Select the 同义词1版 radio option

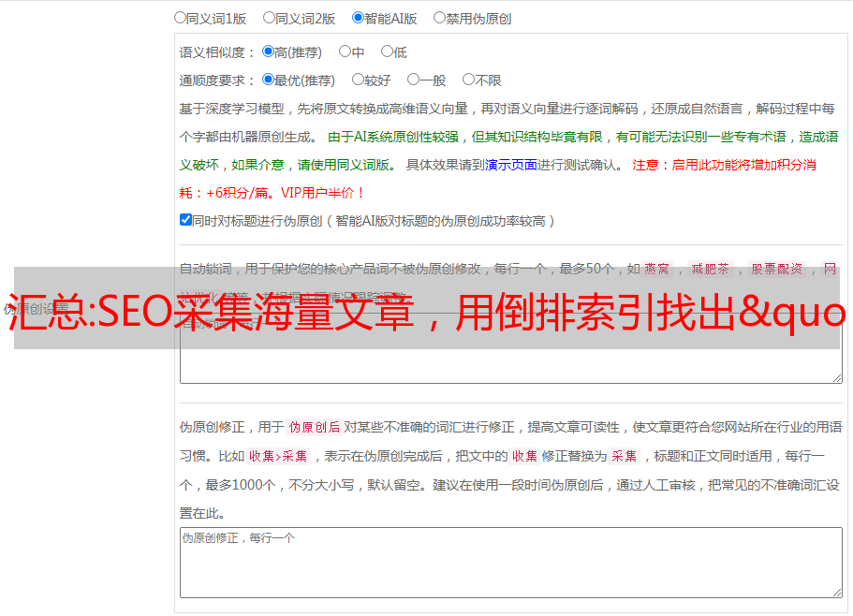(x=180, y=18)
